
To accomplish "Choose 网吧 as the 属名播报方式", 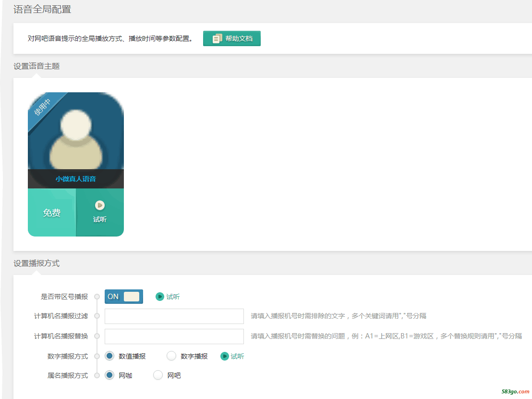I will (158, 375).
